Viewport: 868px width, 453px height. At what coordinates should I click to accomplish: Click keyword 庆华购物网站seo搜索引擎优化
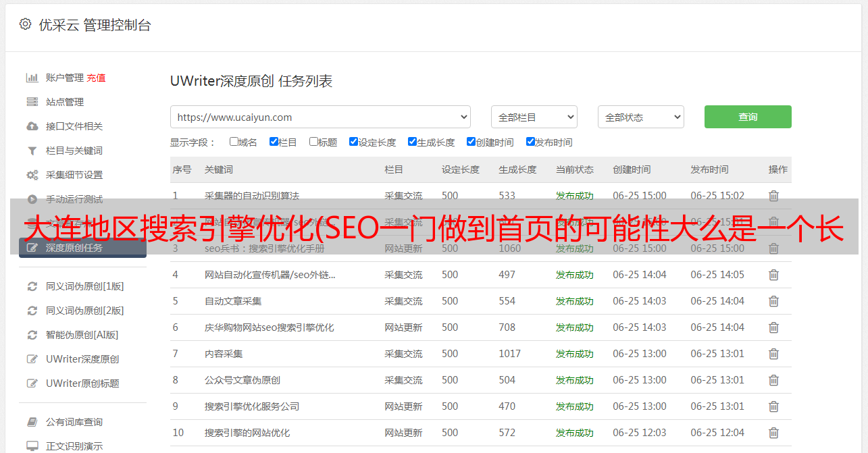270,327
